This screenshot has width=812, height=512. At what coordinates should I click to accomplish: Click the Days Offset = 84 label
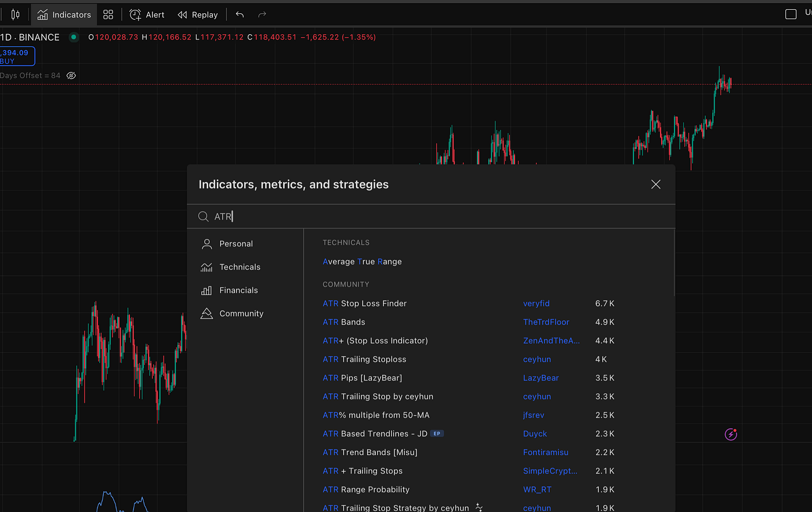(30, 75)
